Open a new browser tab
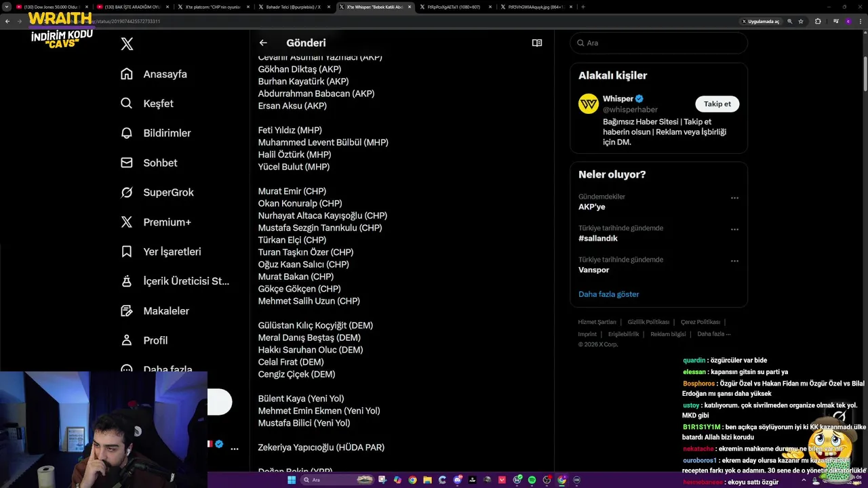The height and width of the screenshot is (488, 868). (583, 7)
